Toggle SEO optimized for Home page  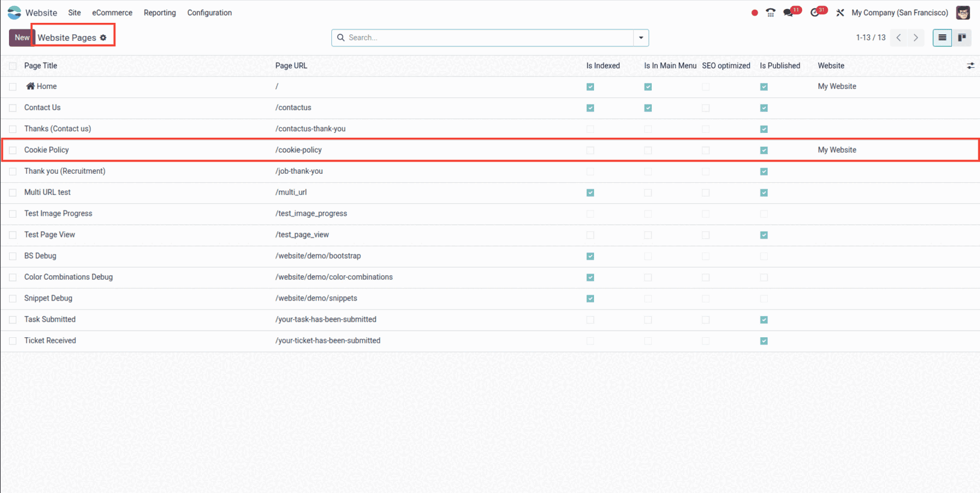706,87
